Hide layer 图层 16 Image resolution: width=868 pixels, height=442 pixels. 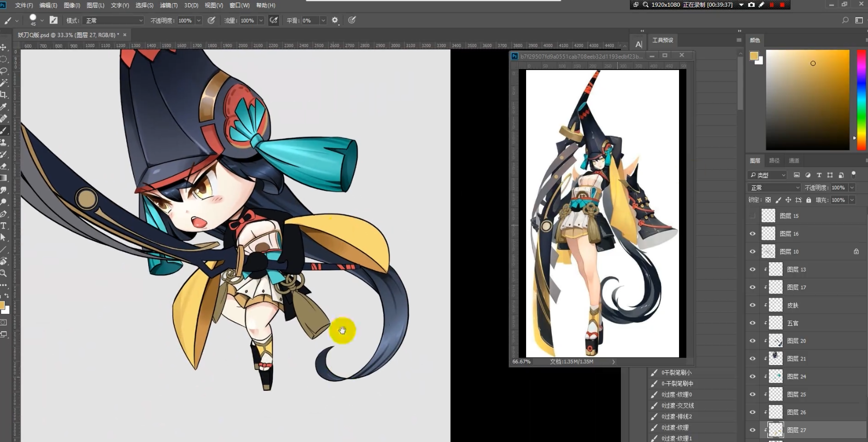[753, 234]
